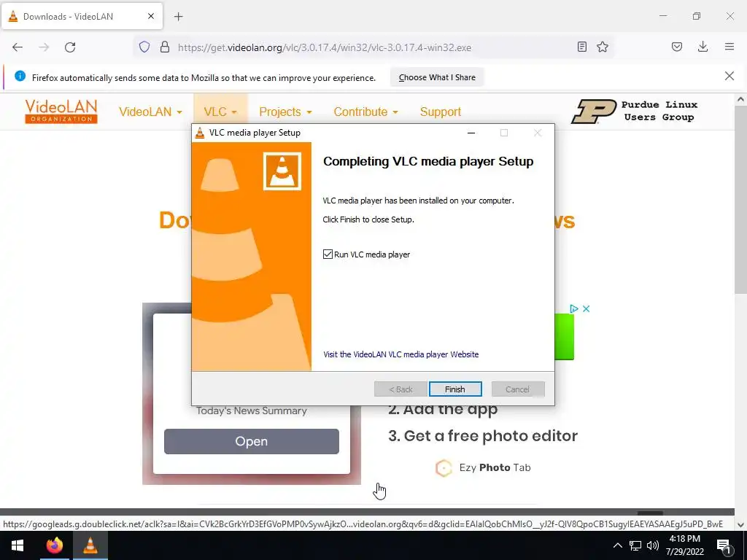The image size is (747, 560).
Task: Open tracking protection shield icon
Action: coord(144,47)
